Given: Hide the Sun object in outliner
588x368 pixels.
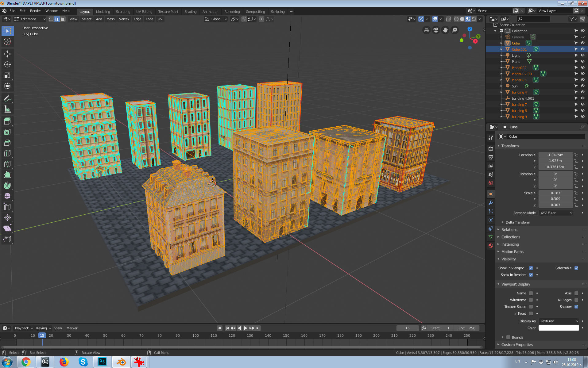Looking at the screenshot, I should (582, 86).
